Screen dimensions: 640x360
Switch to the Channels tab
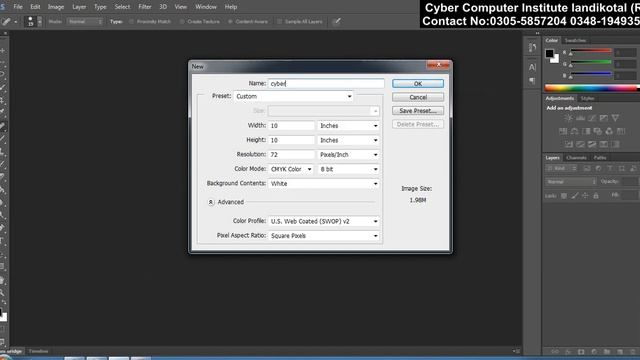point(576,158)
